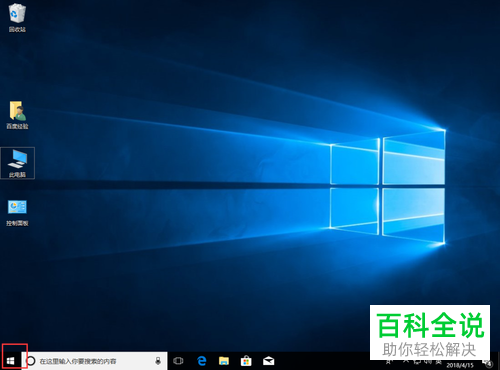Select the 控制面板 (Control Panel) desktop icon
The width and height of the screenshot is (500, 370).
pos(17,213)
